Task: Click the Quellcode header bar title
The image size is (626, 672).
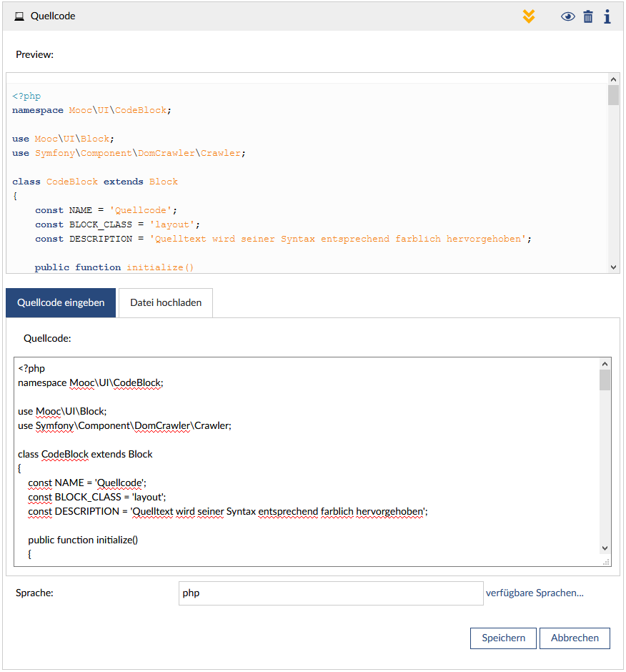Action: coord(53,16)
